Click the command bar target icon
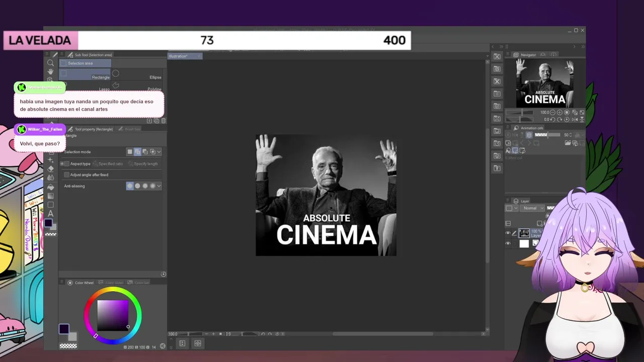The image size is (644, 362). click(x=198, y=343)
